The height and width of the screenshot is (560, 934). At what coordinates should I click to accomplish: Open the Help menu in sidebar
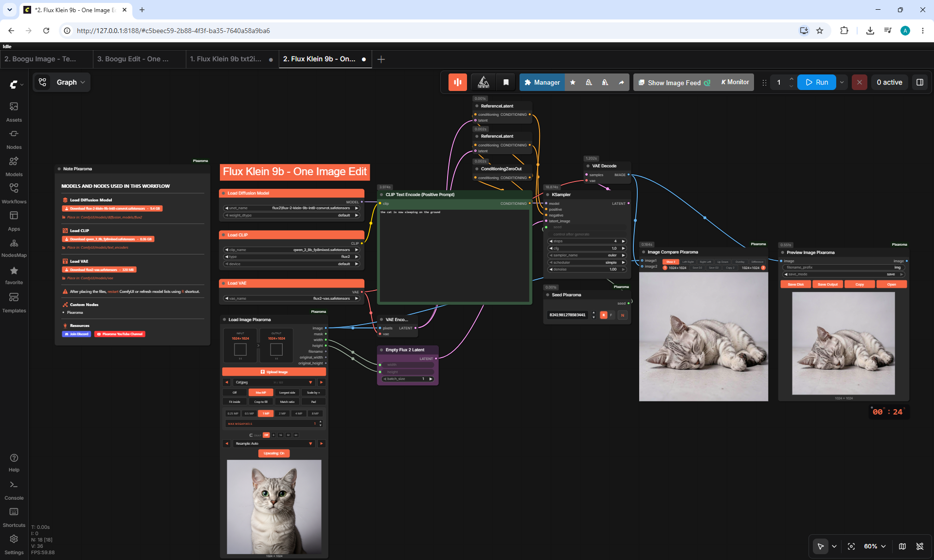14,463
